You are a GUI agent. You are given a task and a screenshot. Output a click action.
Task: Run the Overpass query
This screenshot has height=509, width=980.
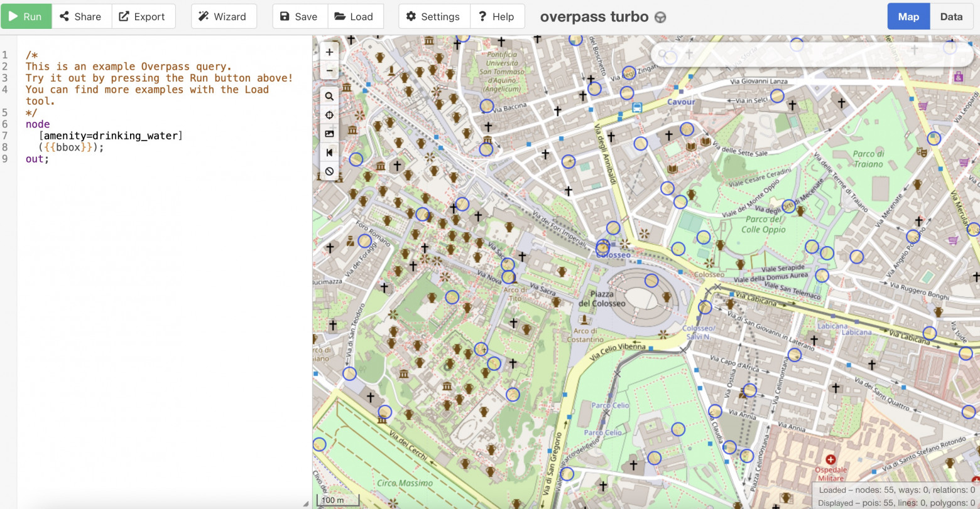coord(26,16)
